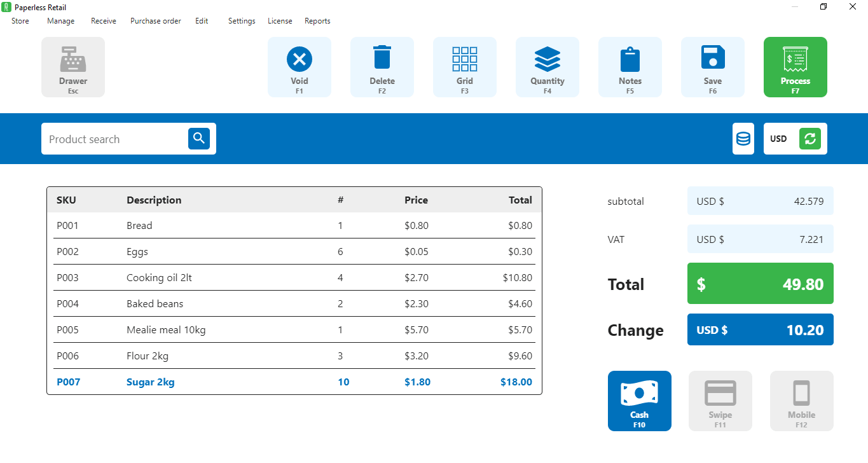Void the current sale
Image resolution: width=868 pixels, height=463 pixels.
click(x=300, y=67)
